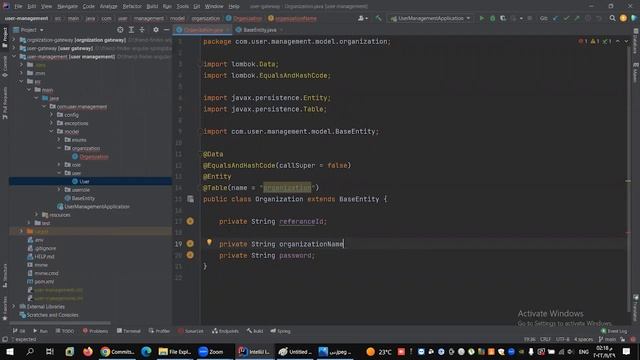This screenshot has width=640, height=360.
Task: Open the Endpoints tool window
Action: point(225,331)
